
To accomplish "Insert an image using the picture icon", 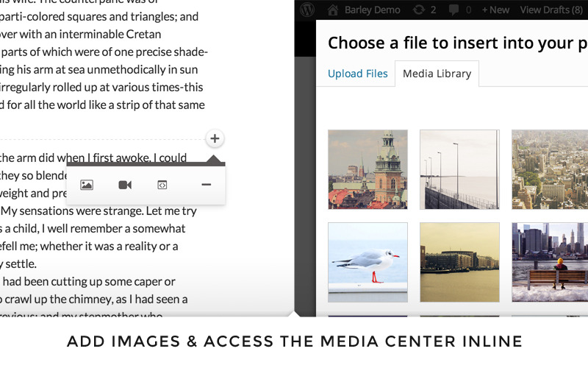I will tap(87, 185).
